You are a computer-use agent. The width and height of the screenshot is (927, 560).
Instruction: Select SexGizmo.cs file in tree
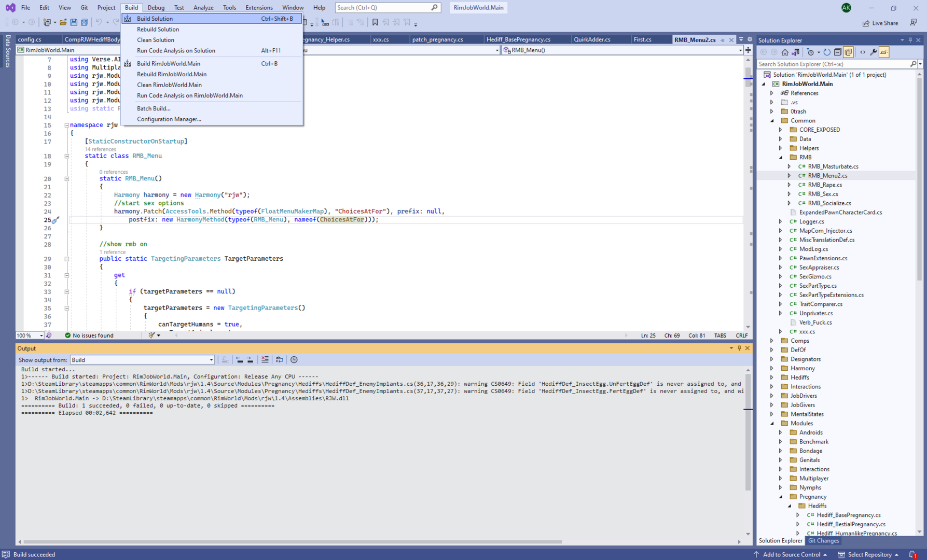[x=815, y=277]
